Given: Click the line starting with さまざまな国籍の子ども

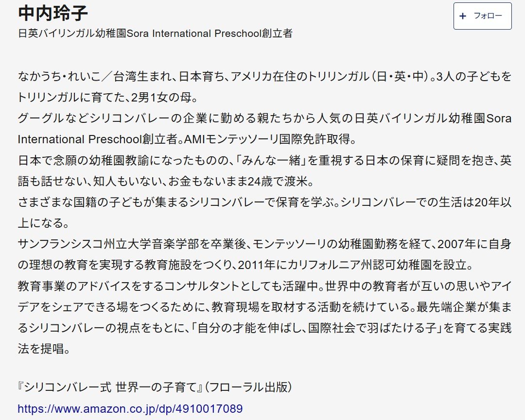Looking at the screenshot, I should pos(264,202).
